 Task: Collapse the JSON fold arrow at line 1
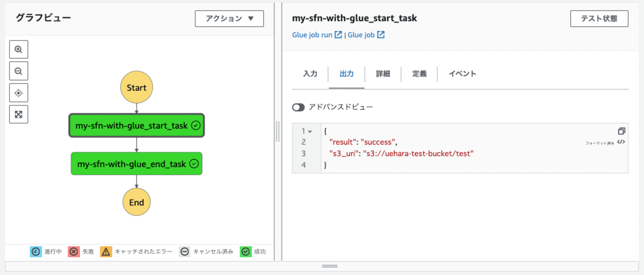(310, 132)
